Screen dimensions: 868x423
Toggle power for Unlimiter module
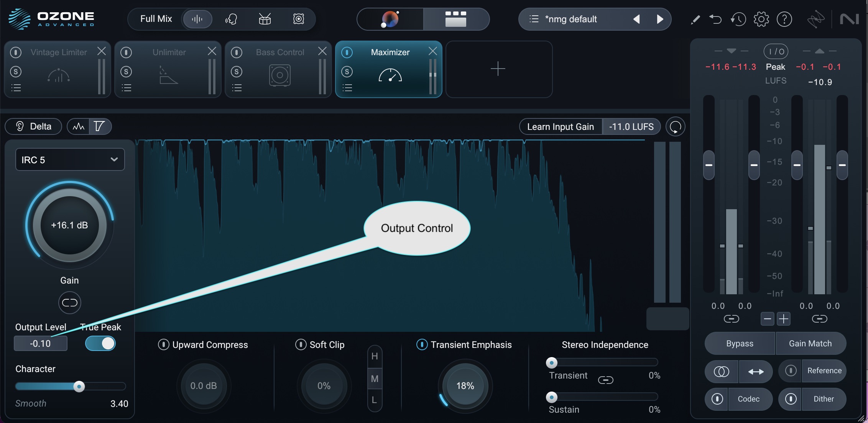coord(126,52)
